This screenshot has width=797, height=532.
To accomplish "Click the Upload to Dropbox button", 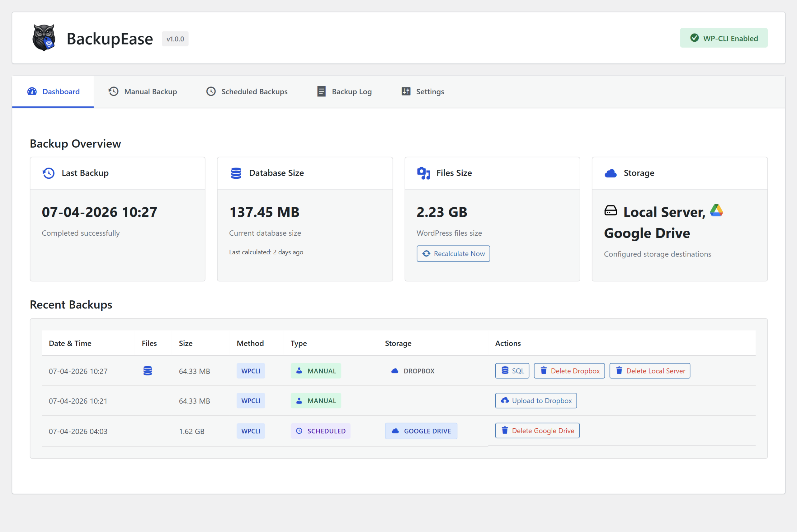I will 536,400.
